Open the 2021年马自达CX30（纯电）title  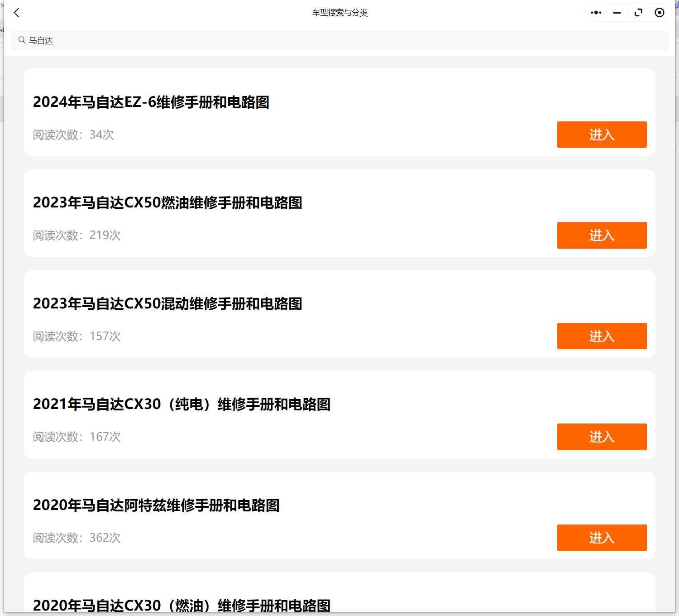coord(182,404)
